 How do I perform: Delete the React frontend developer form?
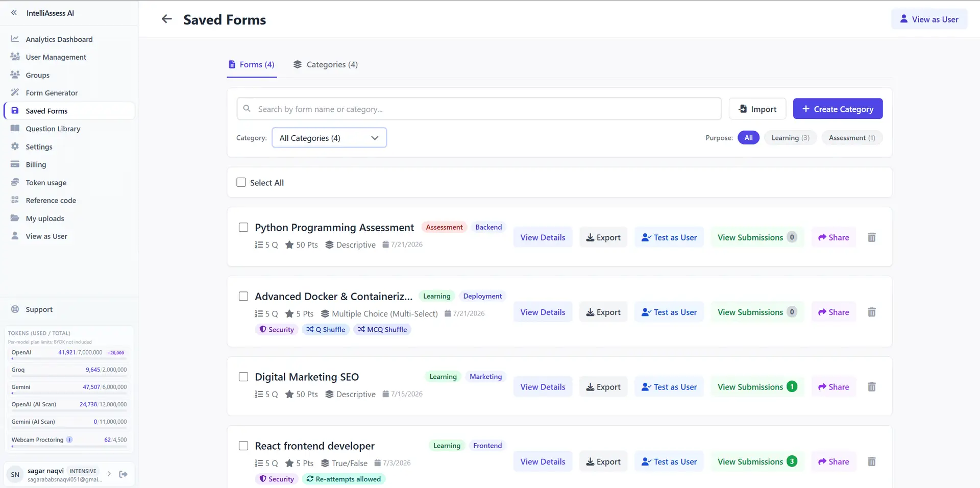click(872, 462)
